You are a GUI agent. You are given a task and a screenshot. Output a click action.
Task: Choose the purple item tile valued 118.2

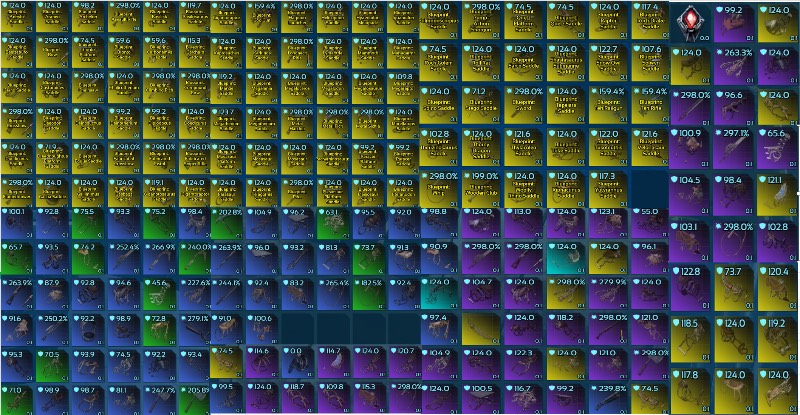click(x=566, y=330)
